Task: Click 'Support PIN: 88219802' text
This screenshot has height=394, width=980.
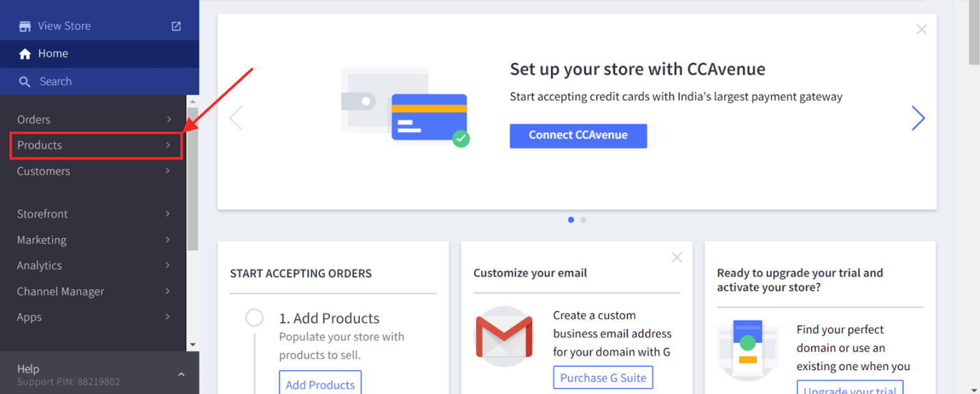Action: [68, 382]
